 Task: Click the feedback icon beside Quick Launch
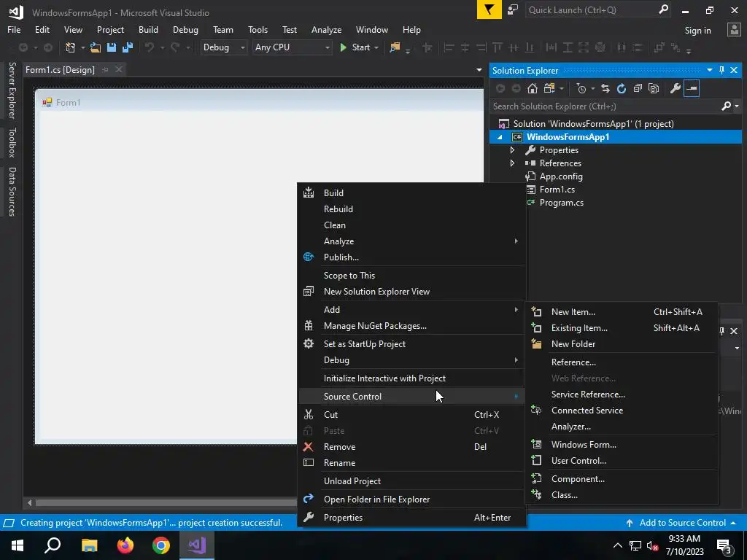(513, 10)
